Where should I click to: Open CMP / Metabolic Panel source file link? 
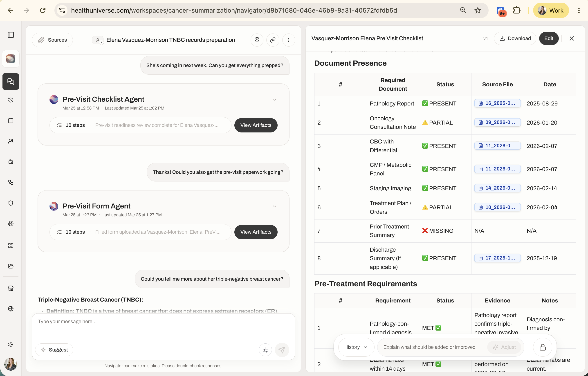coord(497,169)
